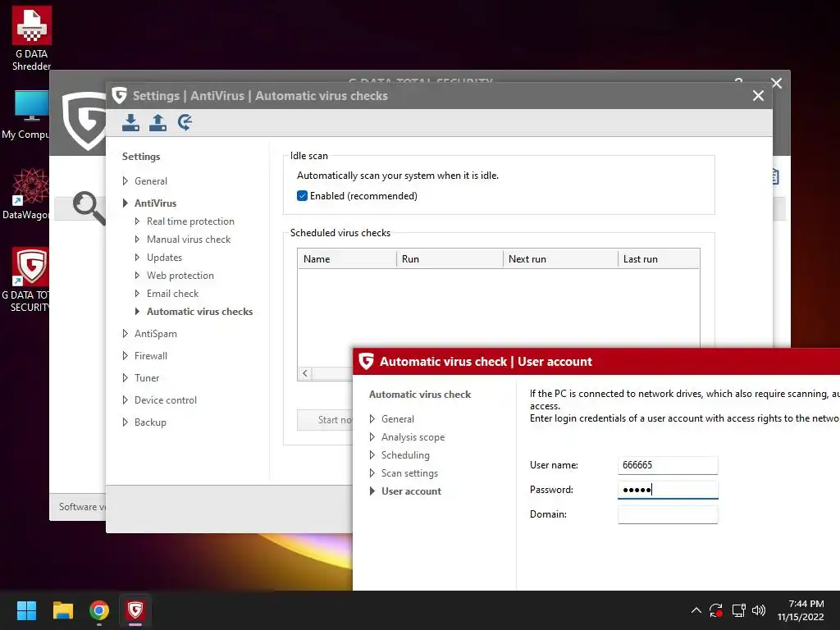
Task: Expand AntiSpam settings arrow
Action: click(x=125, y=334)
